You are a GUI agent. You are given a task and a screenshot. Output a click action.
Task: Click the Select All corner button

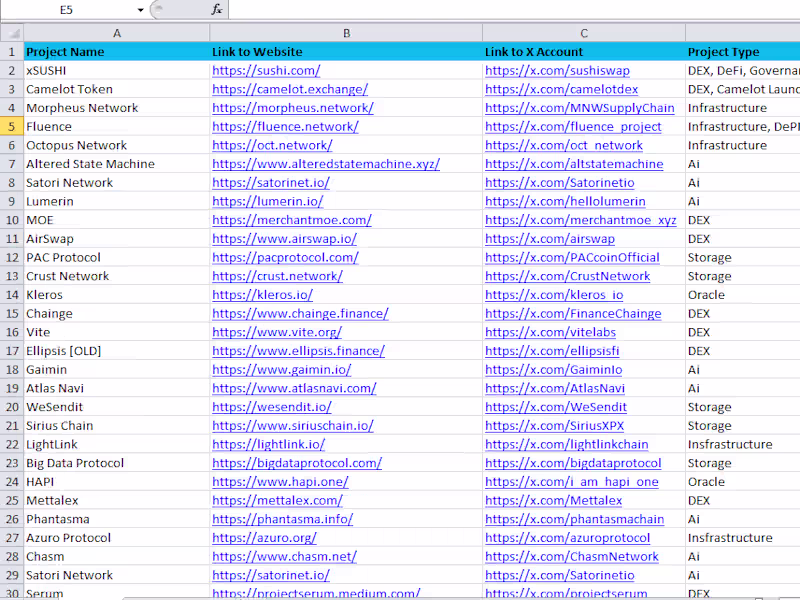pos(12,33)
